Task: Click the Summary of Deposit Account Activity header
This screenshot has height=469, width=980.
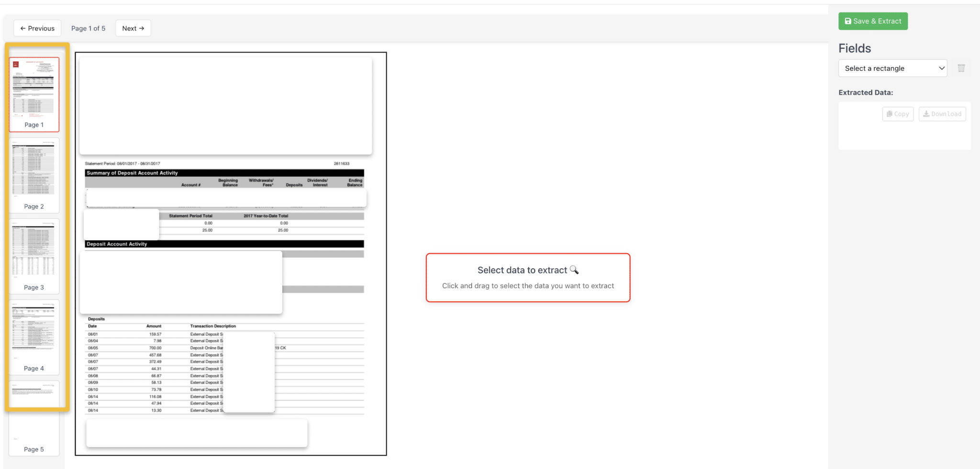Action: point(132,173)
